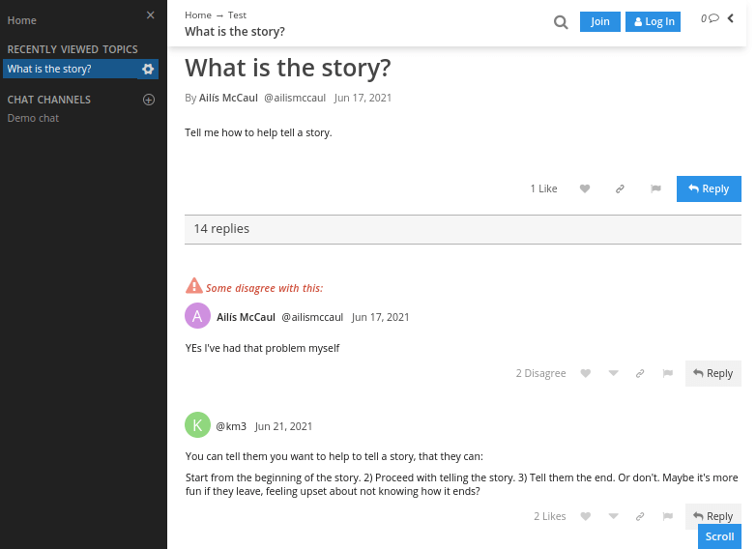The height and width of the screenshot is (549, 756).
Task: Copy link to the original post
Action: [620, 188]
